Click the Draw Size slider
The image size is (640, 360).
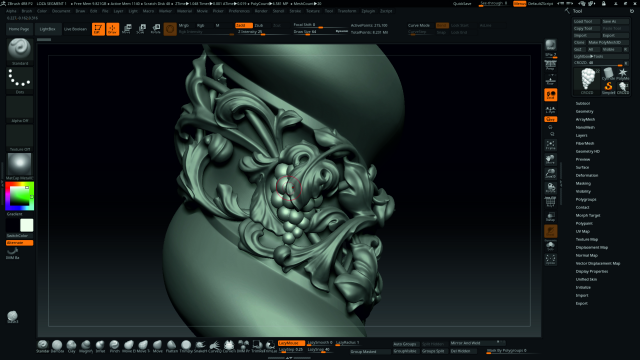[320, 32]
